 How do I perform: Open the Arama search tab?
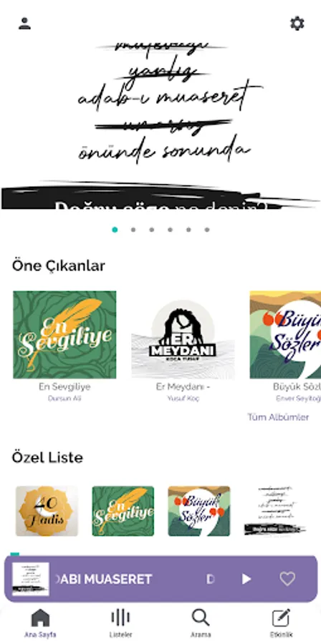pos(201,623)
